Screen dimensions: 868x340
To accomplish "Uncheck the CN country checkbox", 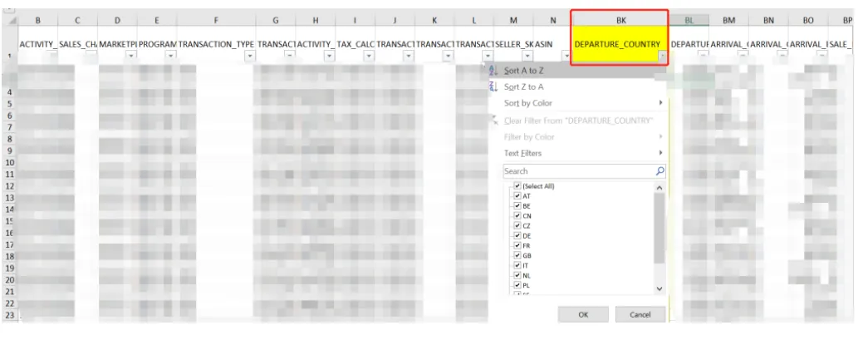I will 517,216.
